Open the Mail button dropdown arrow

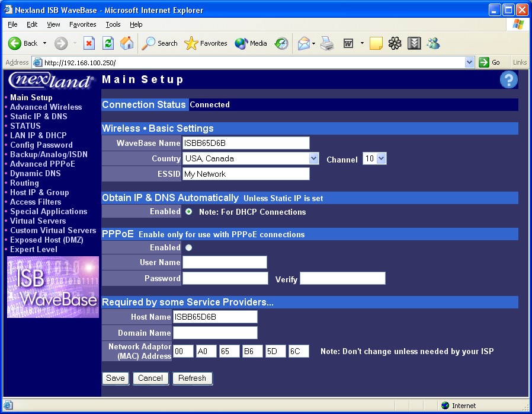pos(313,43)
